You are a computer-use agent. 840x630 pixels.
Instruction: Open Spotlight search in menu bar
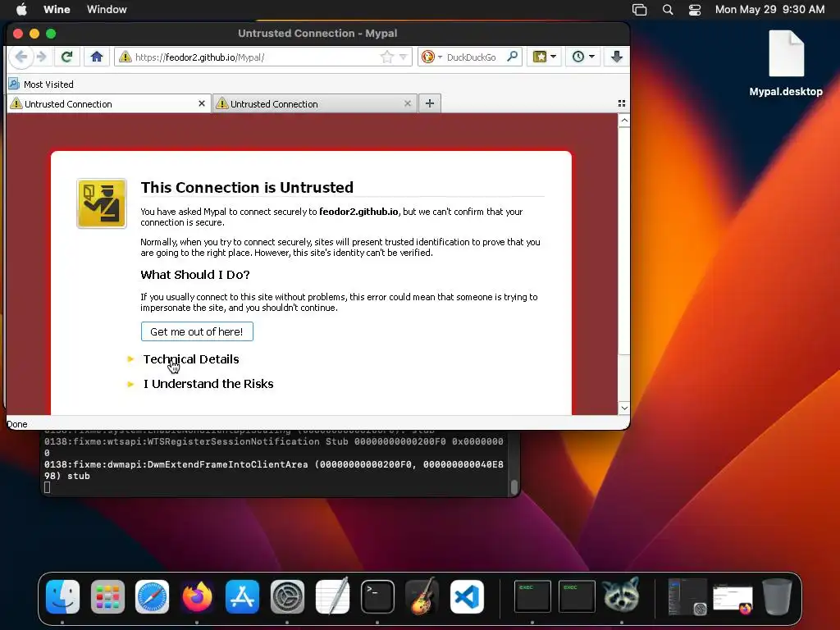click(x=668, y=10)
